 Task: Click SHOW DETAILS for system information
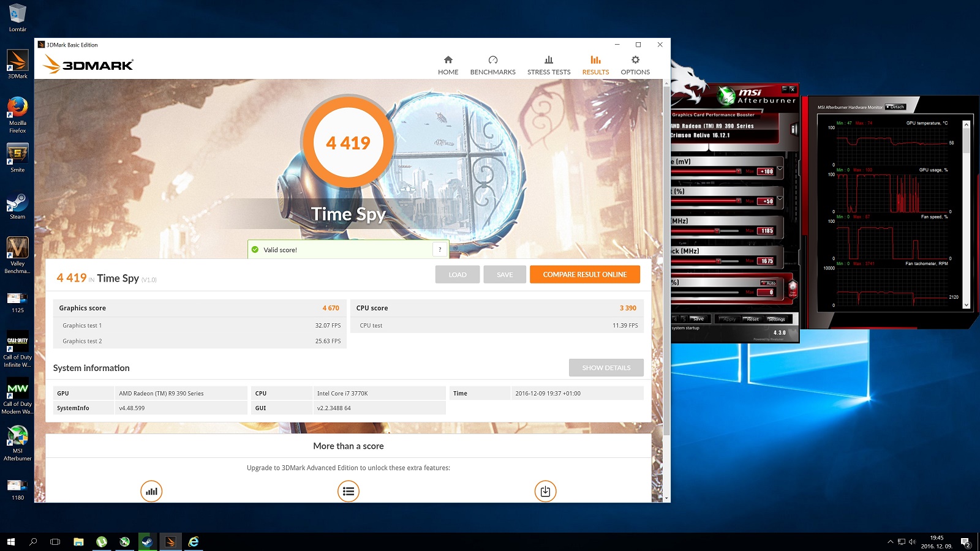tap(606, 367)
